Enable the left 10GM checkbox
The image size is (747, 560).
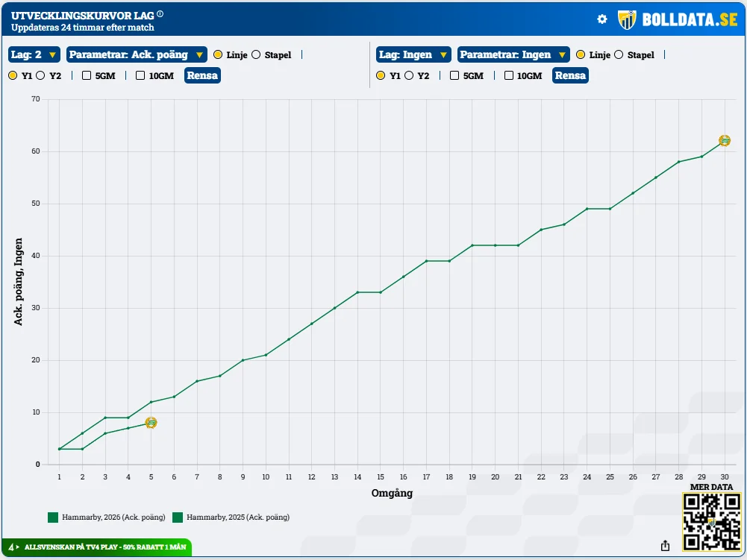click(140, 75)
